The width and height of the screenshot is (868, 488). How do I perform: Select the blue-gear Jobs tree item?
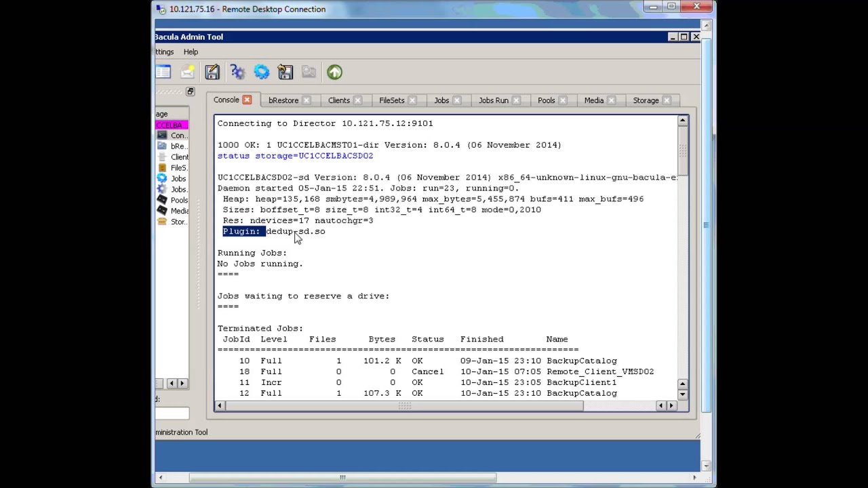172,179
